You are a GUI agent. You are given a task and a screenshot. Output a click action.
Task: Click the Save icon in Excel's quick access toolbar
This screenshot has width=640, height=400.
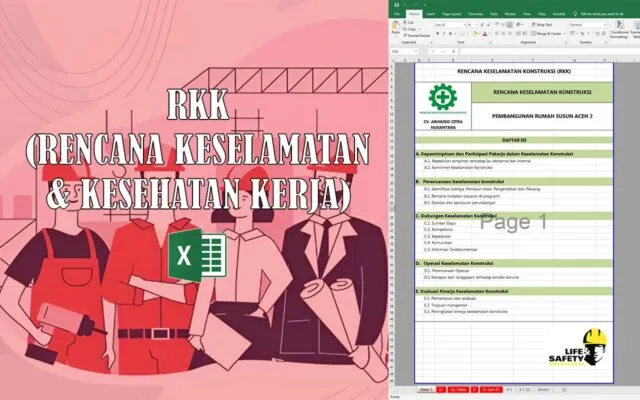point(397,5)
